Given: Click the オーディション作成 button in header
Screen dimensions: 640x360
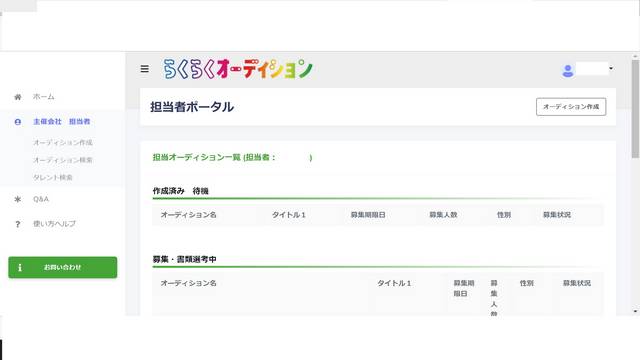Looking at the screenshot, I should [x=571, y=107].
